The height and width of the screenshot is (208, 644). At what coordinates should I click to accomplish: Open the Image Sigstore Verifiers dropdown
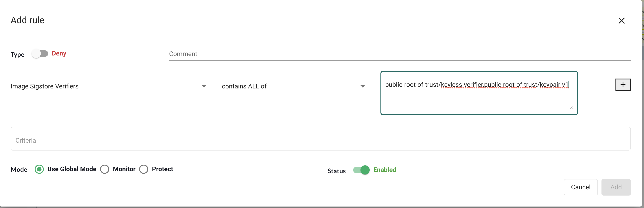pos(109,86)
